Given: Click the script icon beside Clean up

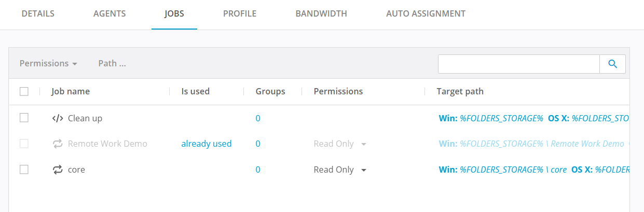Looking at the screenshot, I should [x=57, y=118].
